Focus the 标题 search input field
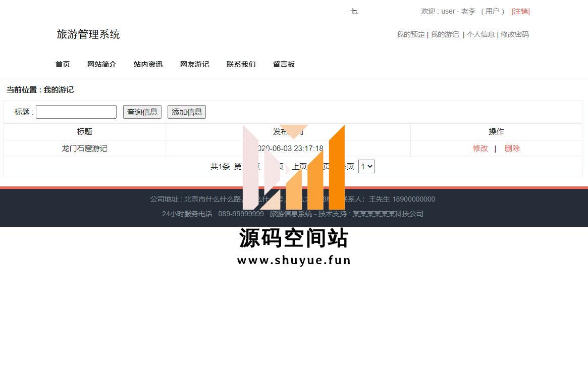 (x=76, y=112)
